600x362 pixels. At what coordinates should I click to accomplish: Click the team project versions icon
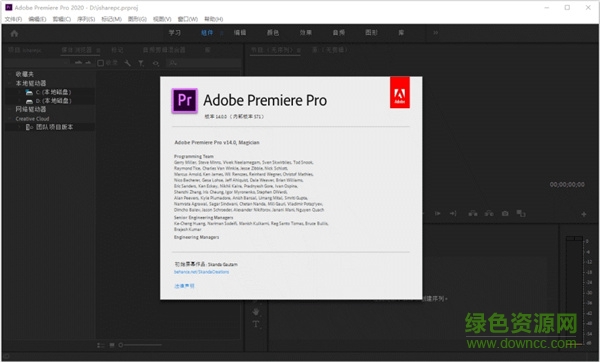pyautogui.click(x=29, y=127)
